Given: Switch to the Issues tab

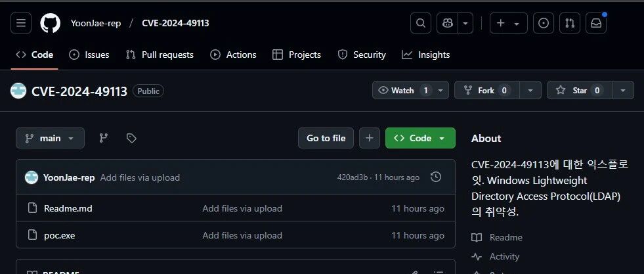Looking at the screenshot, I should coord(89,55).
